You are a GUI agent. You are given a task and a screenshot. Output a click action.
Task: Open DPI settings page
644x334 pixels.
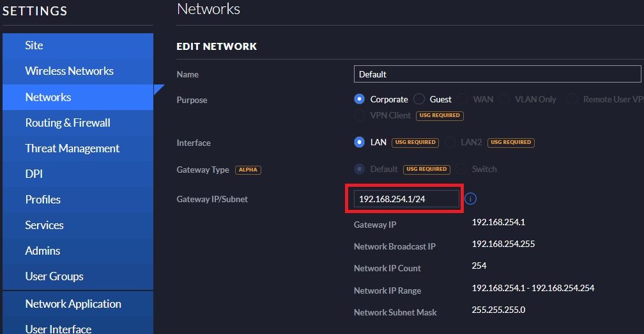click(x=34, y=174)
